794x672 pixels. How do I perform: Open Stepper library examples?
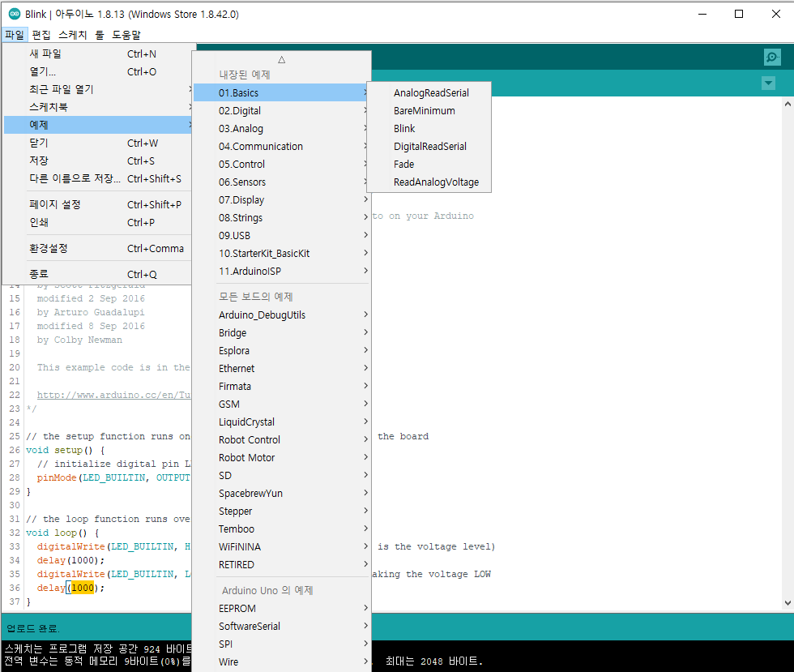[282, 511]
